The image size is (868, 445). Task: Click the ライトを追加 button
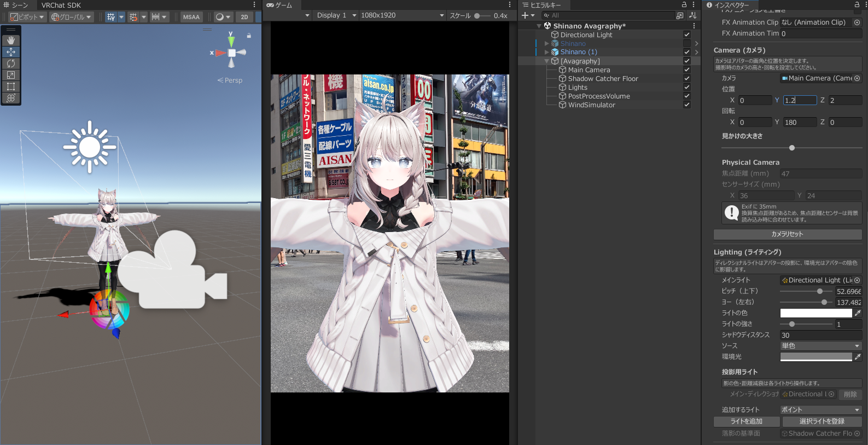[747, 421]
